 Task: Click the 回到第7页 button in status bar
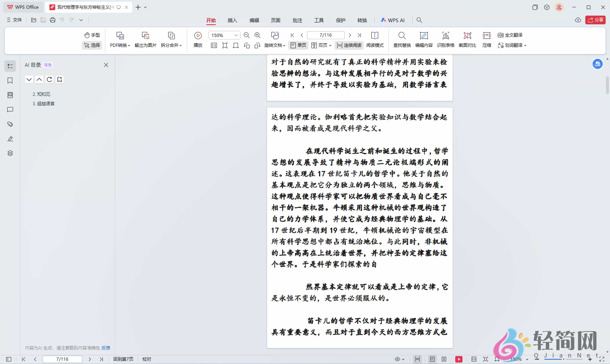click(123, 359)
